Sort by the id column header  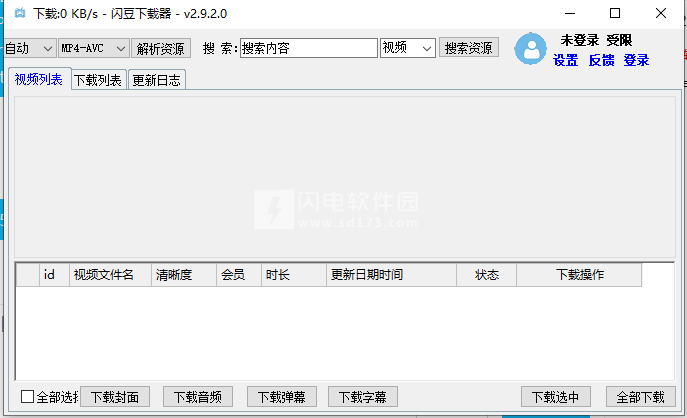54,275
